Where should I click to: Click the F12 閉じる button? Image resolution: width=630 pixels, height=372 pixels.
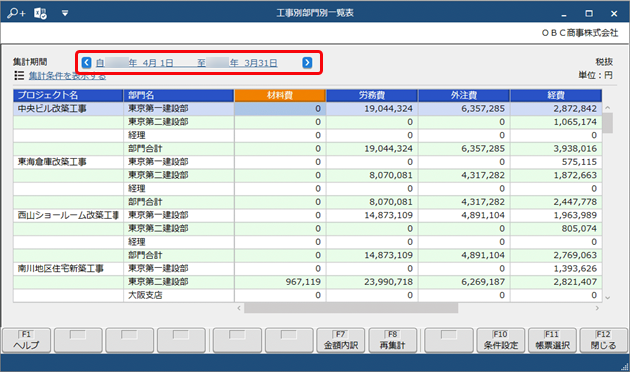[603, 340]
